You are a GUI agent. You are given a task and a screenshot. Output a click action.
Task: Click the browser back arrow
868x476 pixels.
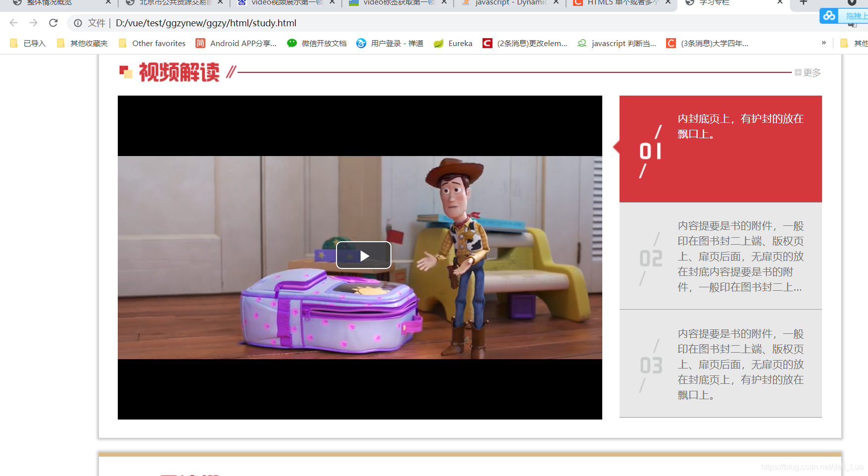14,23
